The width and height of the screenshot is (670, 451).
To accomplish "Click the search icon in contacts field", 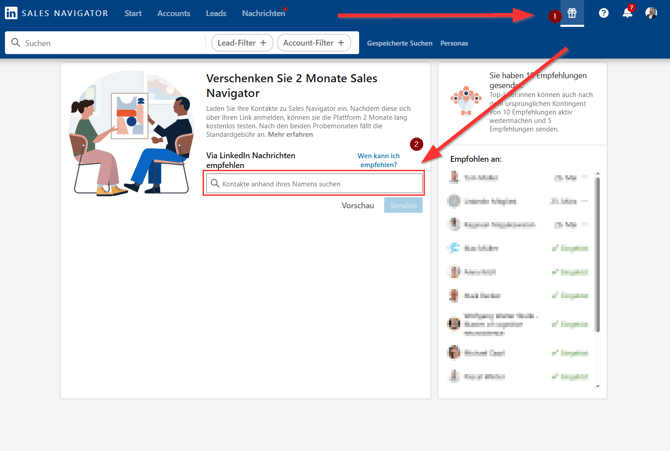I will pyautogui.click(x=215, y=184).
